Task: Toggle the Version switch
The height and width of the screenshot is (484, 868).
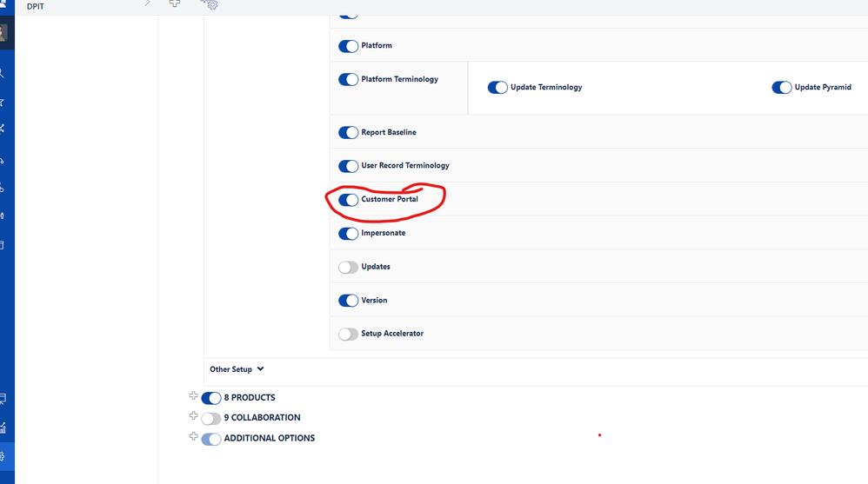Action: (348, 301)
